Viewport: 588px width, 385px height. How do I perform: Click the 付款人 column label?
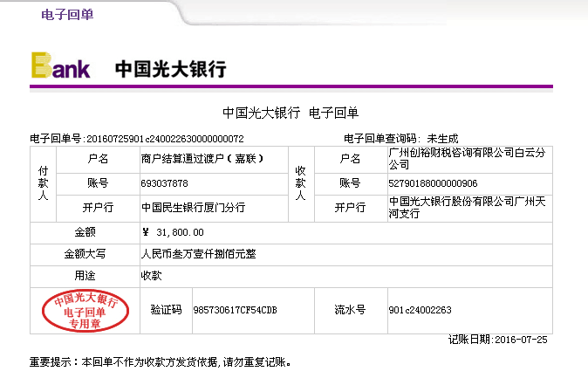pyautogui.click(x=43, y=183)
